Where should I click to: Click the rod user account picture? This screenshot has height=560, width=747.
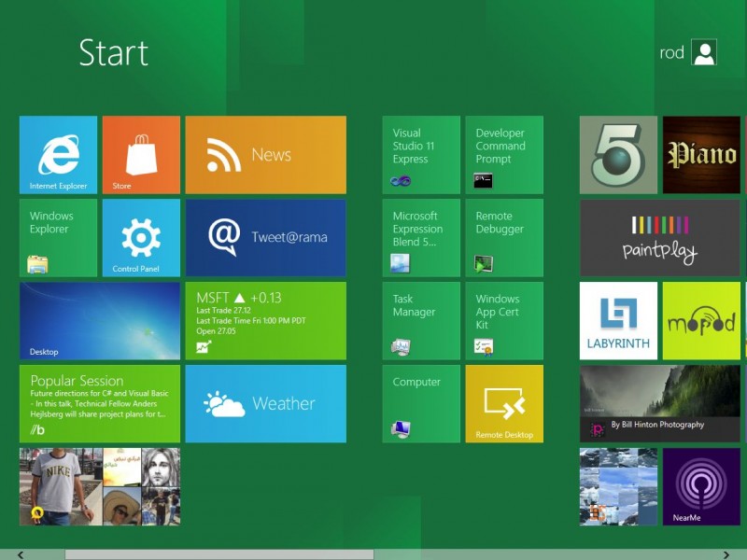(x=704, y=52)
